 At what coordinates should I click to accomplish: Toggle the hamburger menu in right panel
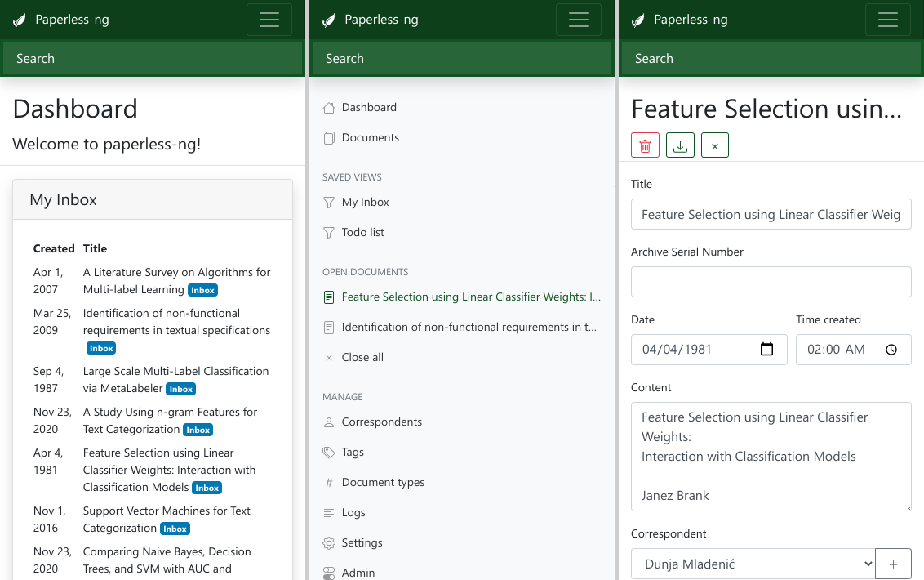pyautogui.click(x=887, y=20)
